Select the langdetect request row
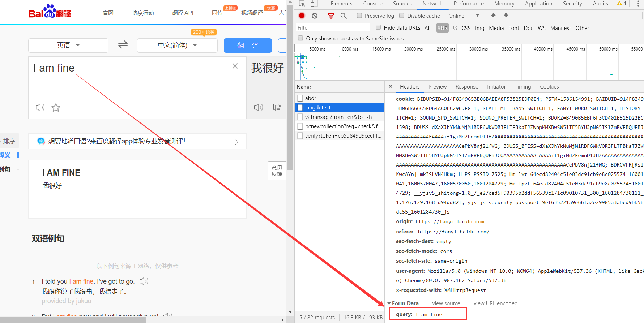 339,107
